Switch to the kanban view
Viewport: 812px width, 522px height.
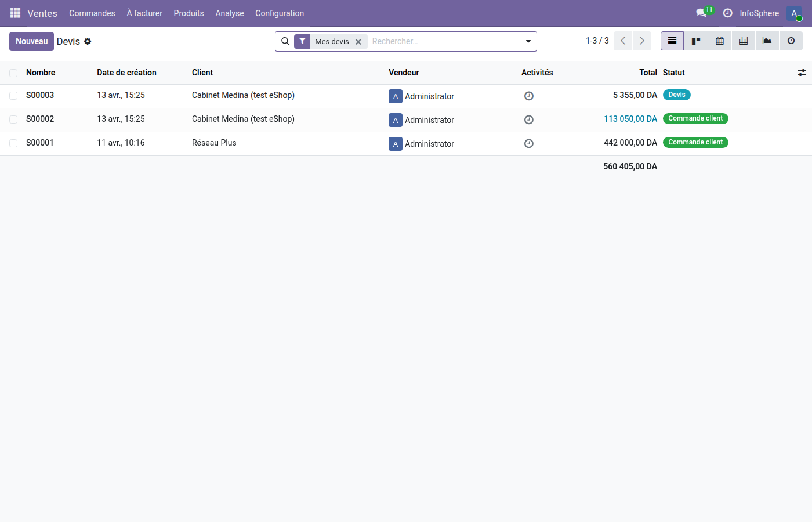tap(695, 41)
